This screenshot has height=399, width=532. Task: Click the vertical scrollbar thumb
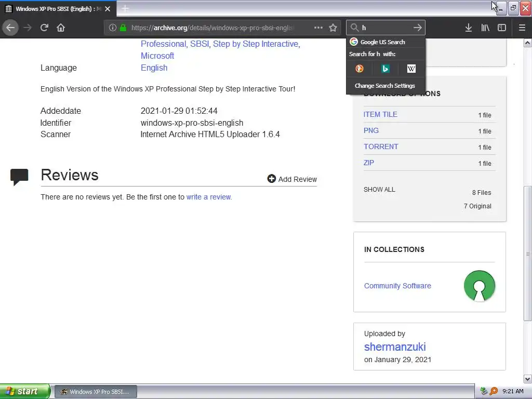(x=528, y=254)
